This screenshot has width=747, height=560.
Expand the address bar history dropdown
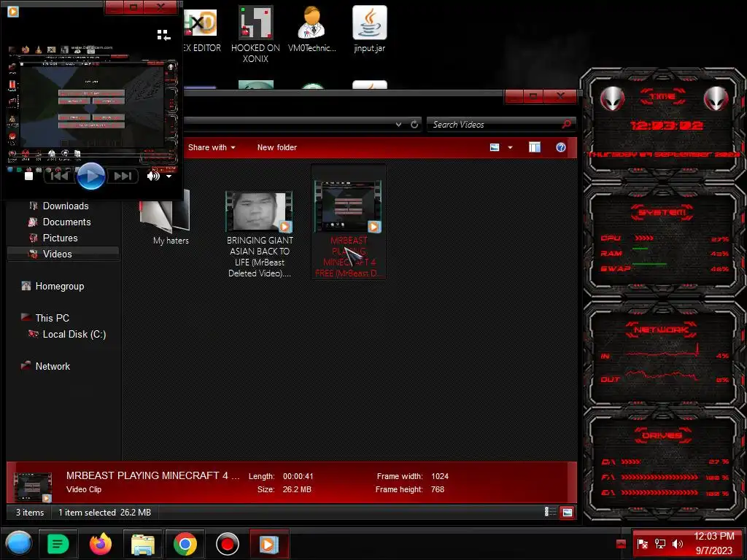(398, 124)
